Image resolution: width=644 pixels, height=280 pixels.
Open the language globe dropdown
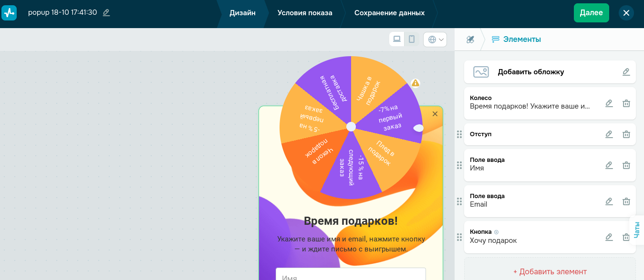pyautogui.click(x=435, y=40)
